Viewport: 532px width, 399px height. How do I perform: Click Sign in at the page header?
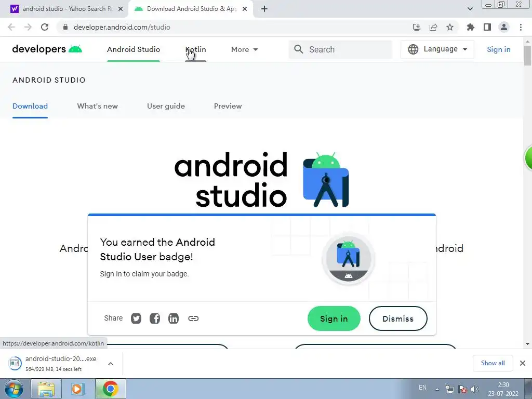[x=498, y=49]
